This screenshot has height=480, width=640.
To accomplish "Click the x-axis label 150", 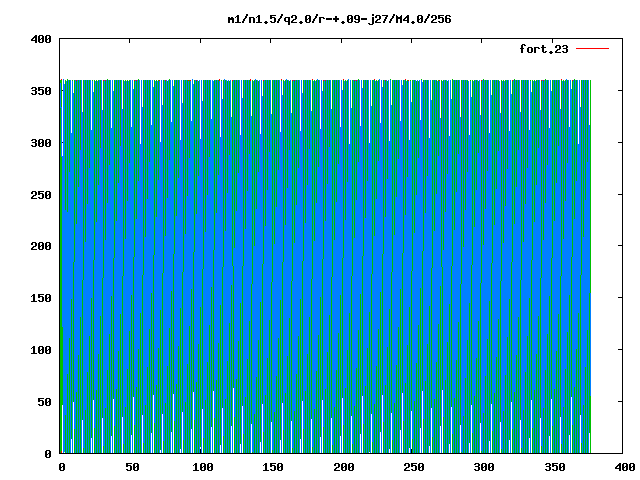I will [273, 467].
